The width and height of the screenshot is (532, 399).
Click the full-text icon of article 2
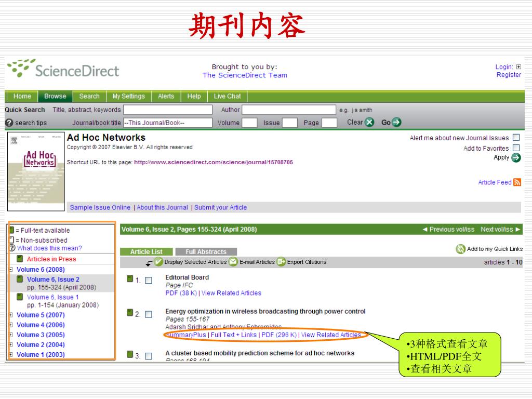point(129,312)
